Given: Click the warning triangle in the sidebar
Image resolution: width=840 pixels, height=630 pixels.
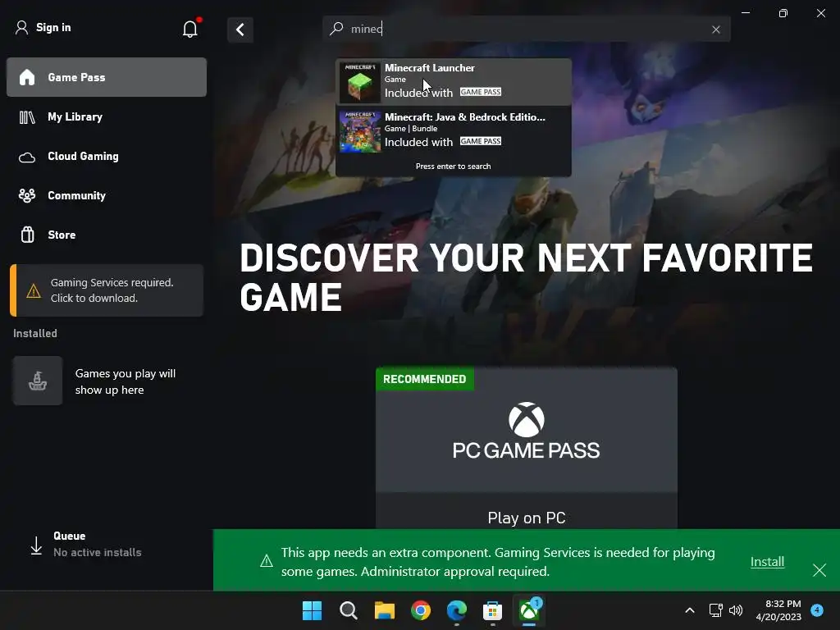Looking at the screenshot, I should tap(33, 291).
